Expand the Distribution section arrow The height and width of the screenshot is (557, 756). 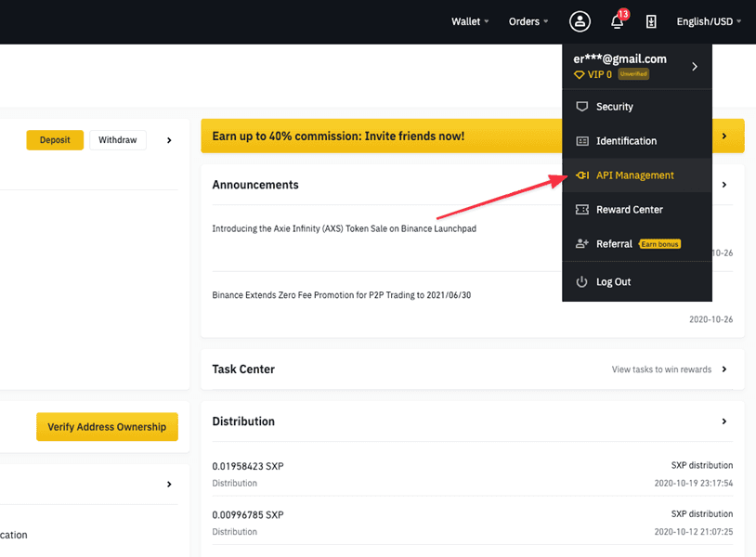[724, 421]
